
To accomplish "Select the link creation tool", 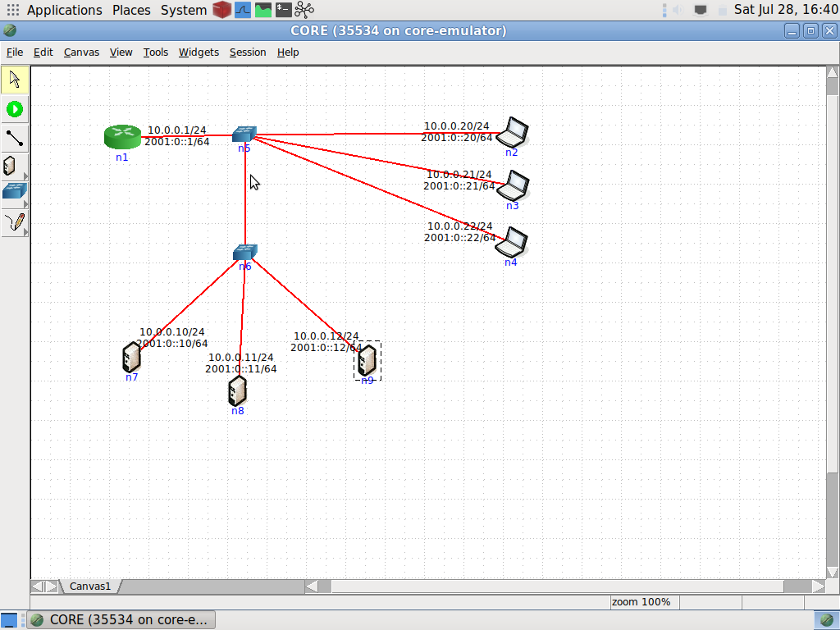I will (x=14, y=138).
